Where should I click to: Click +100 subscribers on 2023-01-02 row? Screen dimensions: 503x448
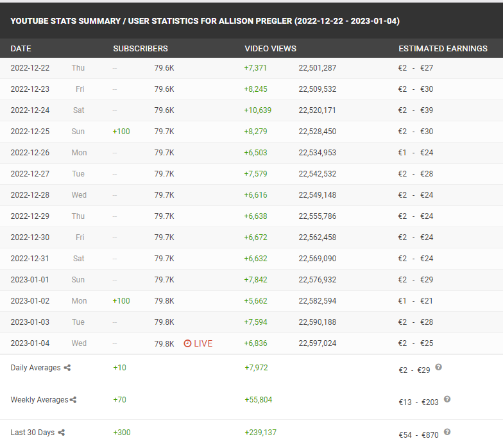click(121, 301)
